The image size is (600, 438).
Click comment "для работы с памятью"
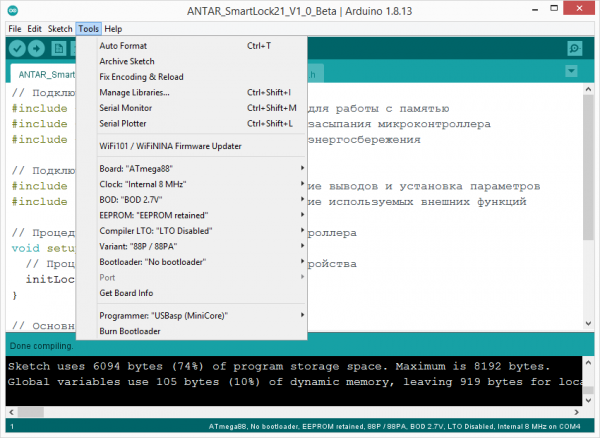click(378, 109)
